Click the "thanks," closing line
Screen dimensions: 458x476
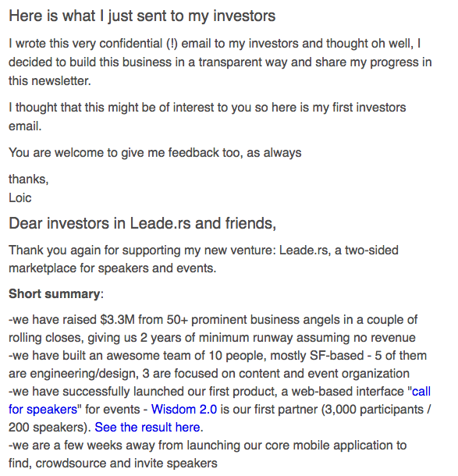point(29,179)
